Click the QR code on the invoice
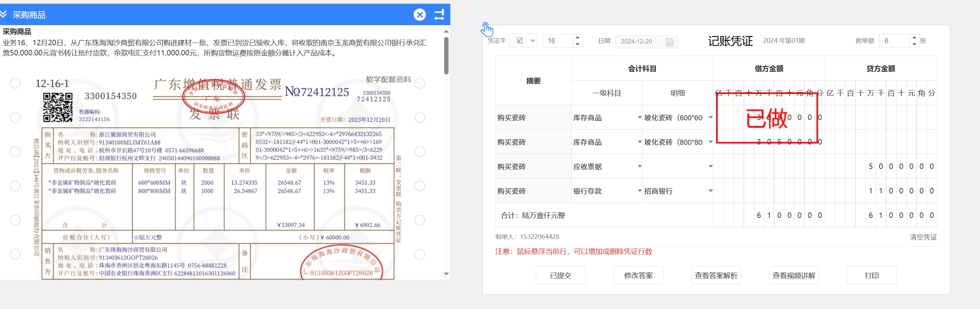This screenshot has width=980, height=309. click(x=57, y=107)
